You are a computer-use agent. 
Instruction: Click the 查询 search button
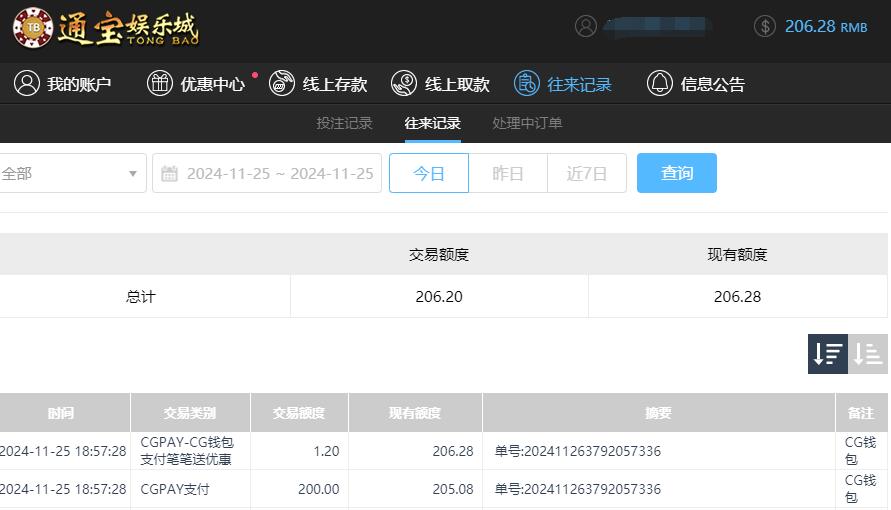(x=677, y=173)
